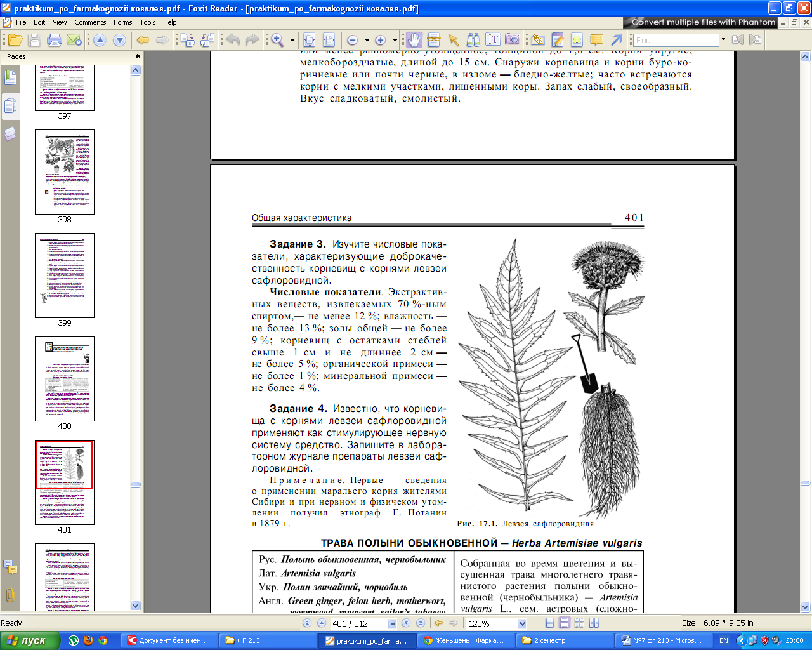Click the Zoom In magnifier tool
The image size is (812, 650).
click(277, 40)
